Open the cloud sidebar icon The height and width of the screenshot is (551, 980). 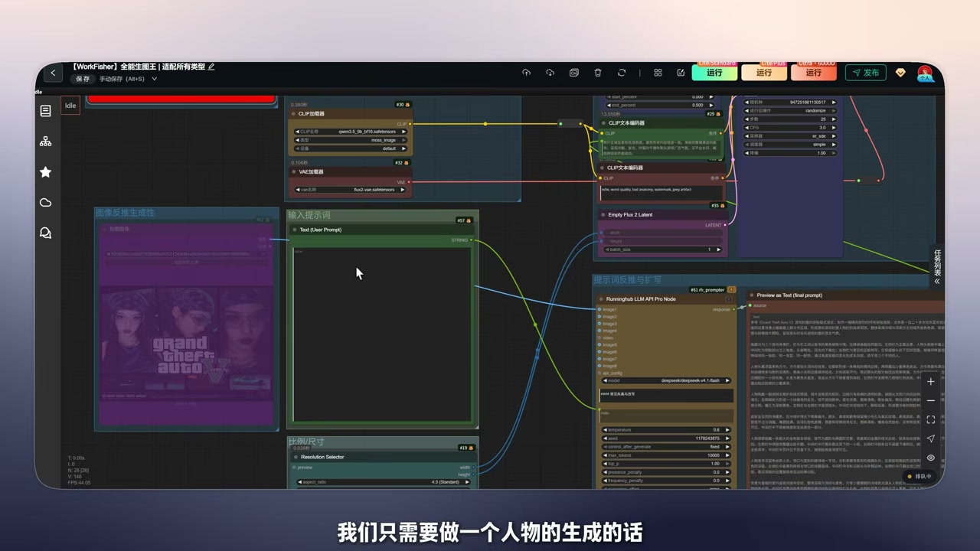[x=46, y=203]
